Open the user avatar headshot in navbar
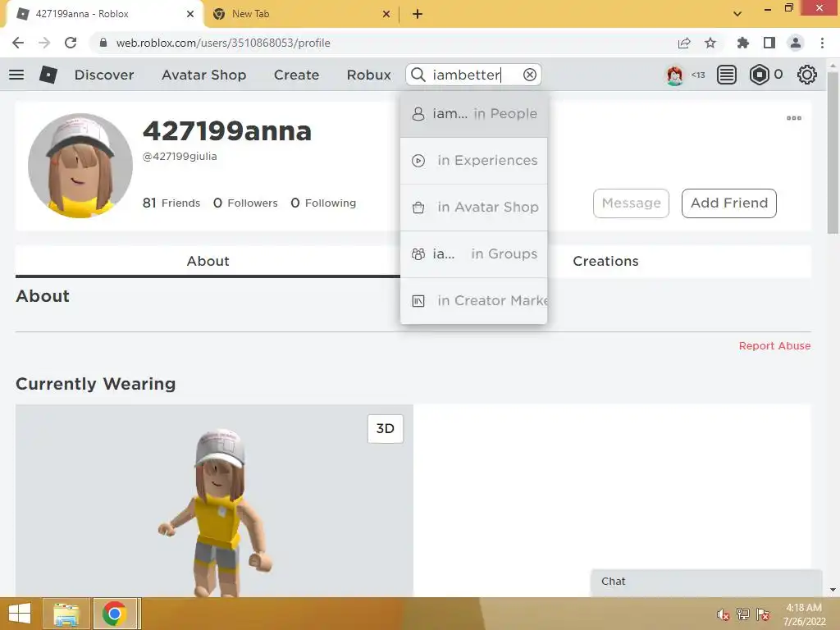This screenshot has width=840, height=630. coord(674,75)
